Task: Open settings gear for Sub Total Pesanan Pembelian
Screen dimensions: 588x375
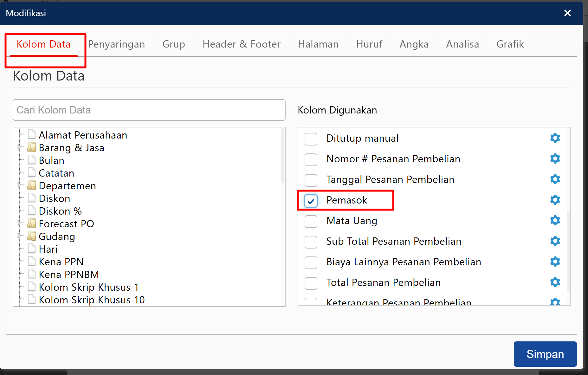Action: pos(555,241)
